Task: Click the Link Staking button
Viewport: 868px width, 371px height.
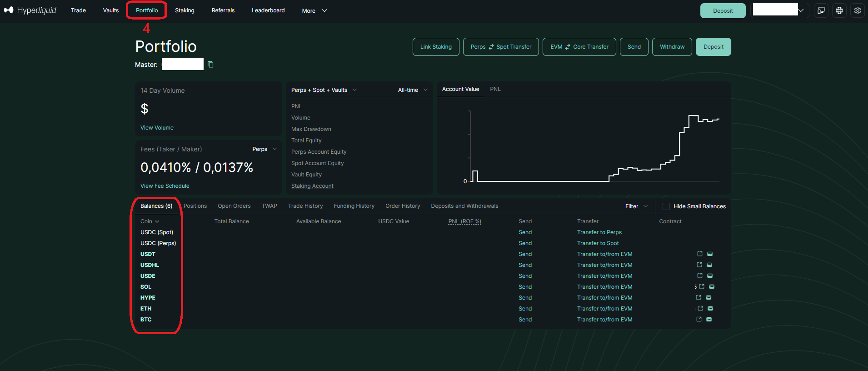Action: pos(436,47)
